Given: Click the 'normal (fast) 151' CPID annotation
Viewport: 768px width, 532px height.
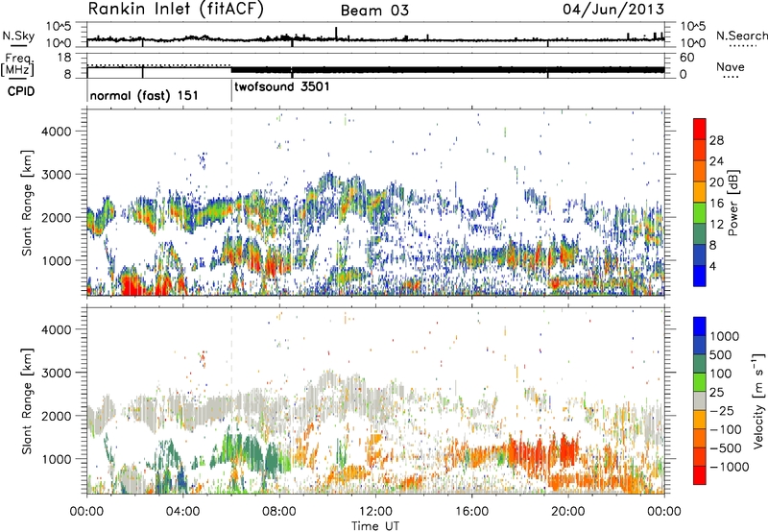Looking at the screenshot, I should 144,95.
